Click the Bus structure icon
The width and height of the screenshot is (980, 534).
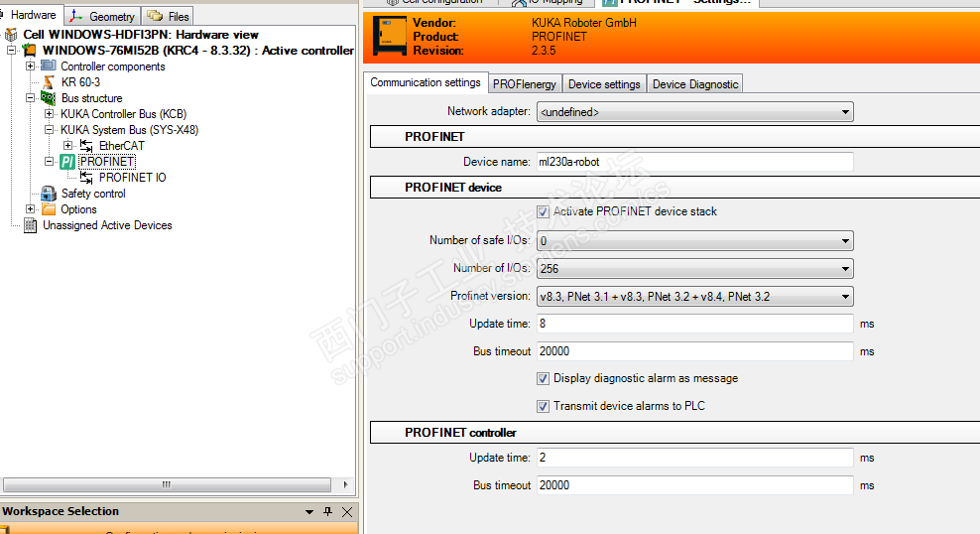(x=49, y=97)
